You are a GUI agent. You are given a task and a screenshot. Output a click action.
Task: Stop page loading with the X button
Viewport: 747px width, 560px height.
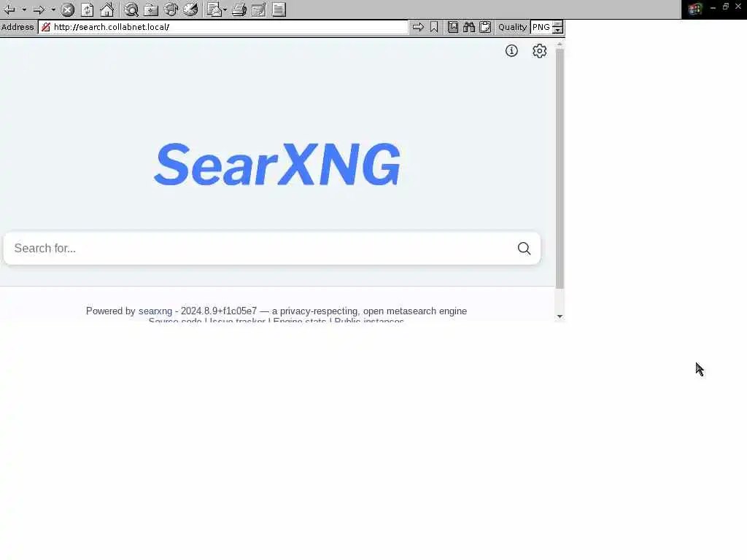click(x=68, y=9)
